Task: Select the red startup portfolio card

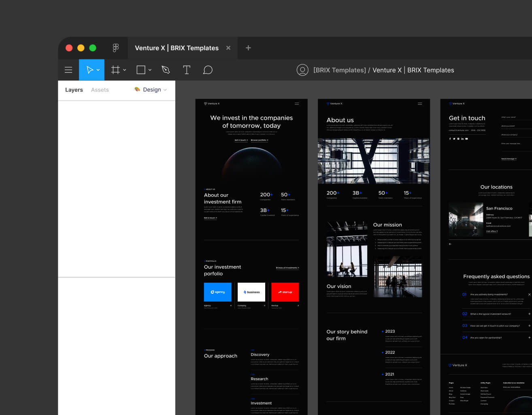Action: click(285, 292)
